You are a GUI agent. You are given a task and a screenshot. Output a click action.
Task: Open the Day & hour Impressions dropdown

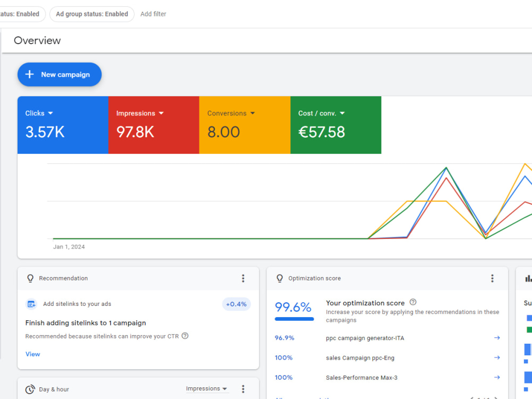[x=206, y=389]
